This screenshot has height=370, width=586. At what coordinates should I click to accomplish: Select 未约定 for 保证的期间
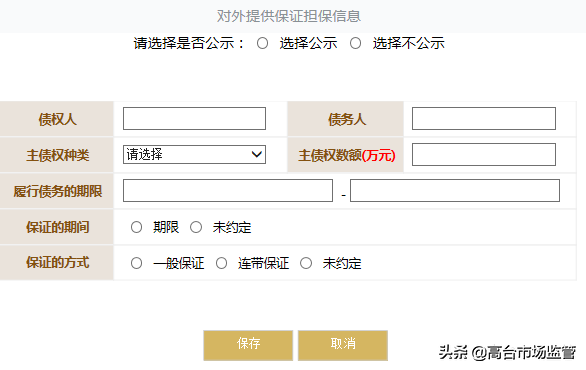click(x=196, y=227)
